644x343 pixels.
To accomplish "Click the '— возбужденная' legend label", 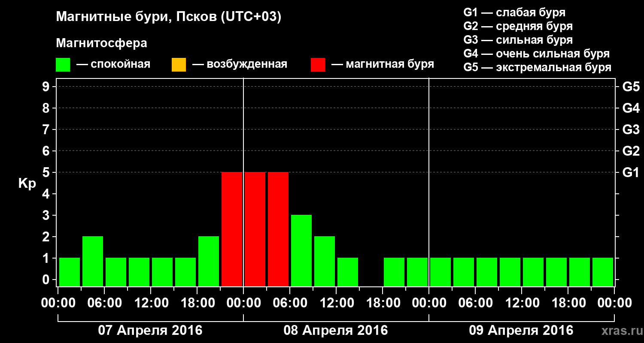I will tap(240, 64).
